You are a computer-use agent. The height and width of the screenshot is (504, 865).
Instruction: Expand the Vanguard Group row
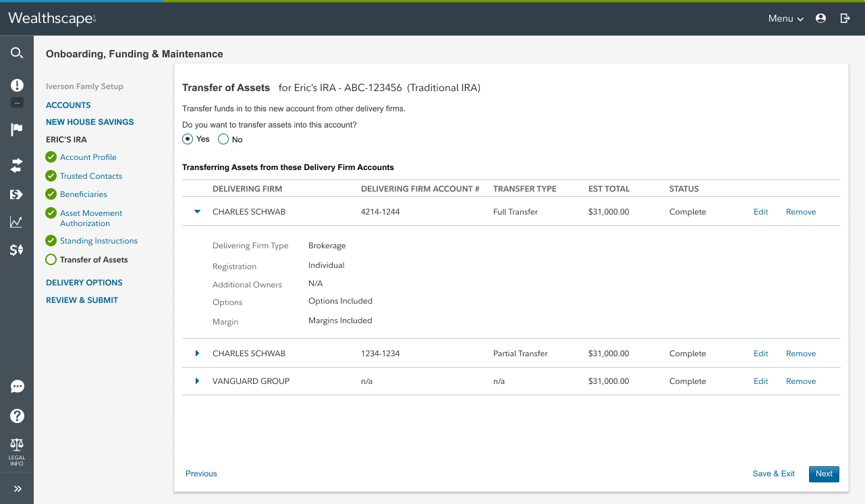pos(198,381)
